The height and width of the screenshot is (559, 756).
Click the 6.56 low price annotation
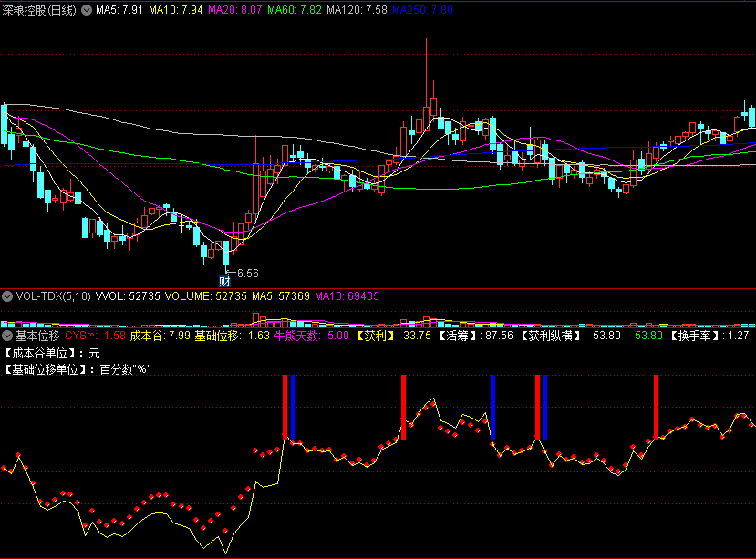pyautogui.click(x=248, y=274)
